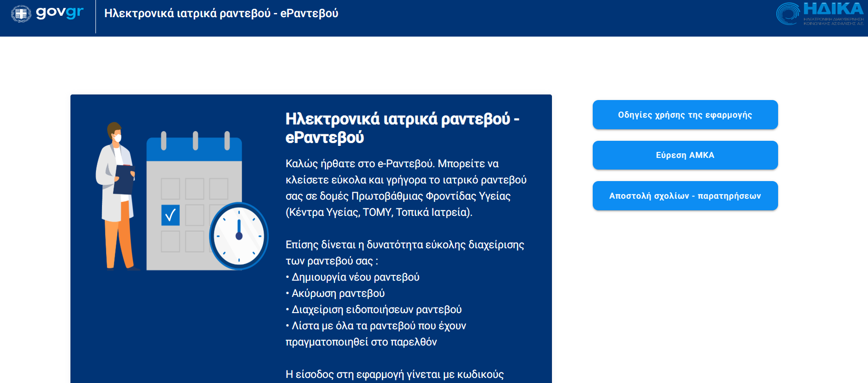
Task: Click the header title 'Ηλεκτρονικά ιατρικά ραντεβού - eΡαντεβού'
Action: [x=221, y=13]
